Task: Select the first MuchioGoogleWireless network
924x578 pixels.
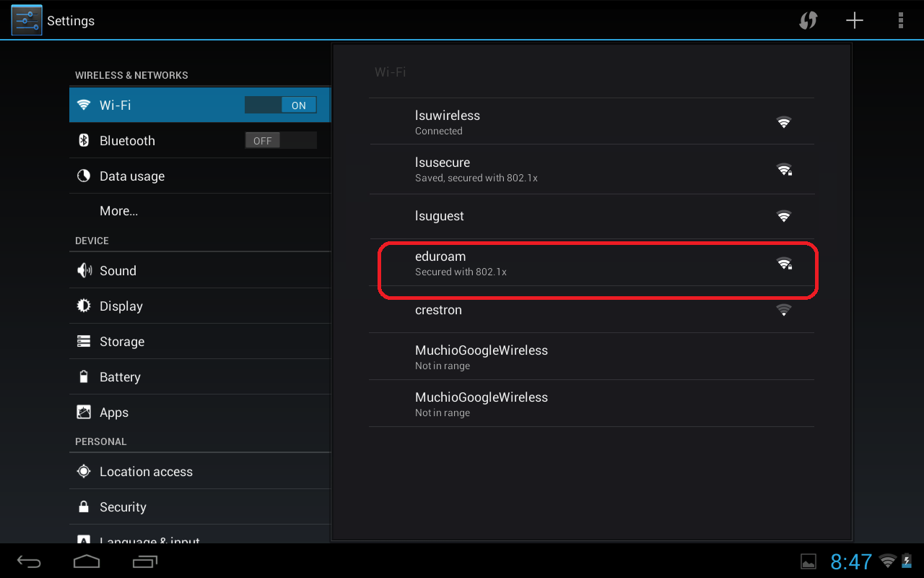Action: (x=591, y=357)
